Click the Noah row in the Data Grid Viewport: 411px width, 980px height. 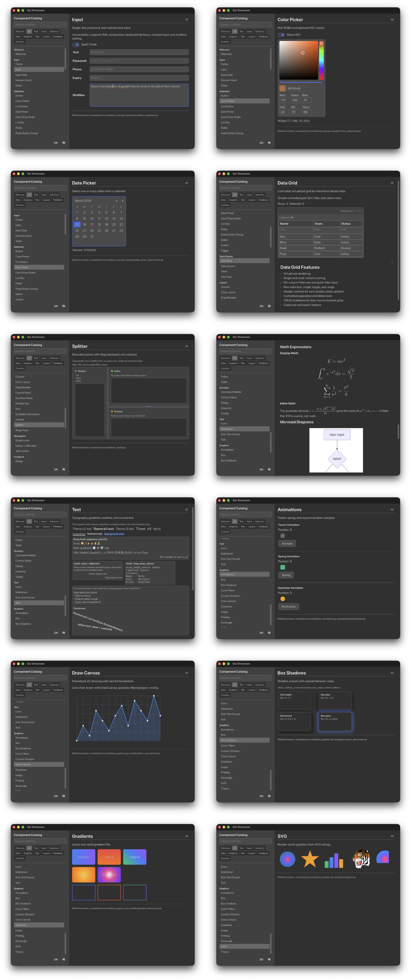point(321,248)
